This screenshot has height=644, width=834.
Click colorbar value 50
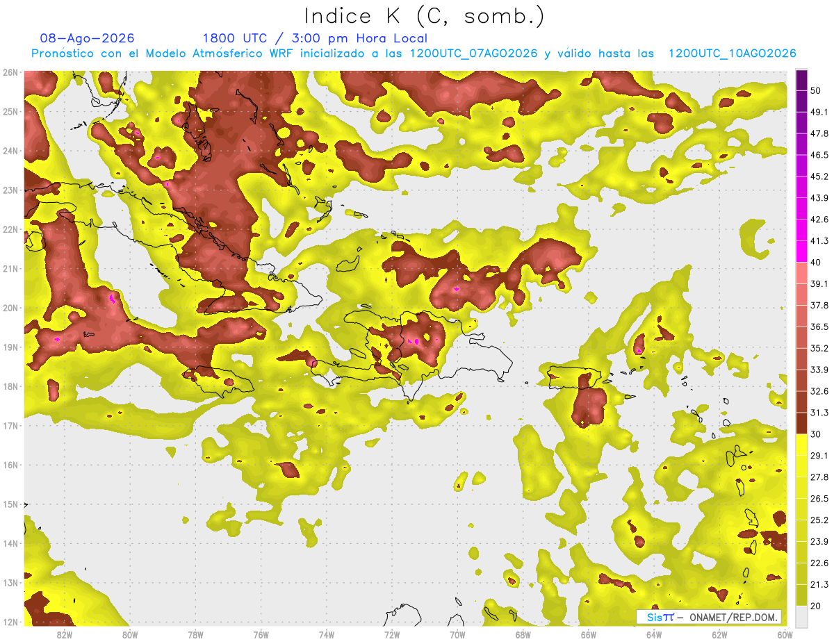tap(815, 90)
